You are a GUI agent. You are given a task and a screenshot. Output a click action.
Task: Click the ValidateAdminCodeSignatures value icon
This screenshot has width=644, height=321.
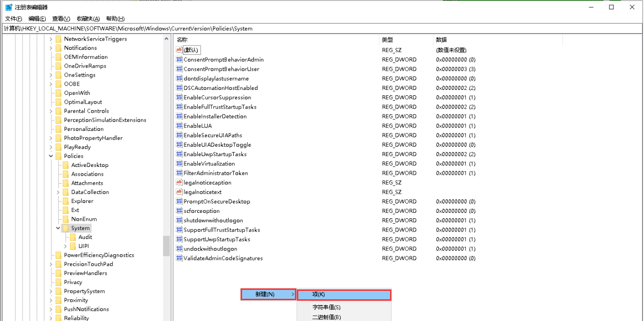pos(179,258)
